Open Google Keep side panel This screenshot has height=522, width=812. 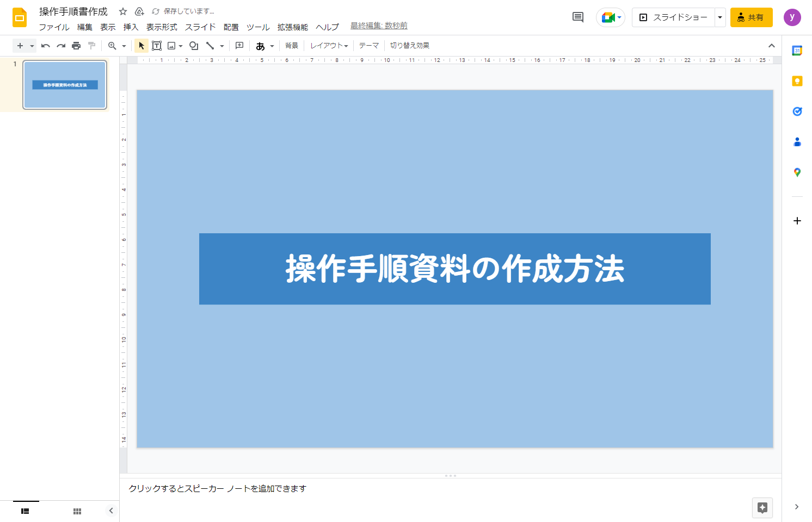tap(797, 81)
